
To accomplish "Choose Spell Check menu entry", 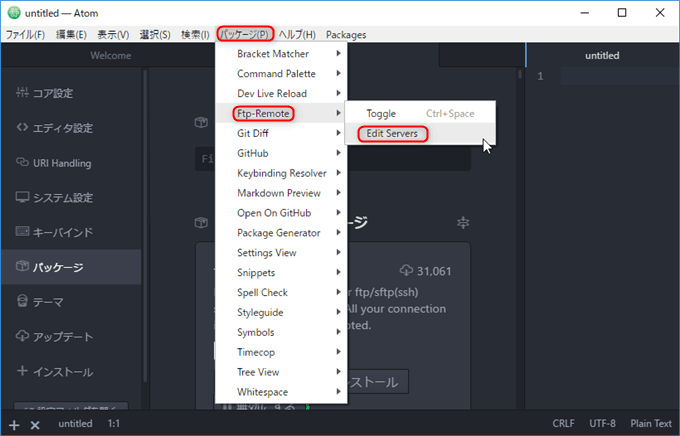I will (281, 292).
